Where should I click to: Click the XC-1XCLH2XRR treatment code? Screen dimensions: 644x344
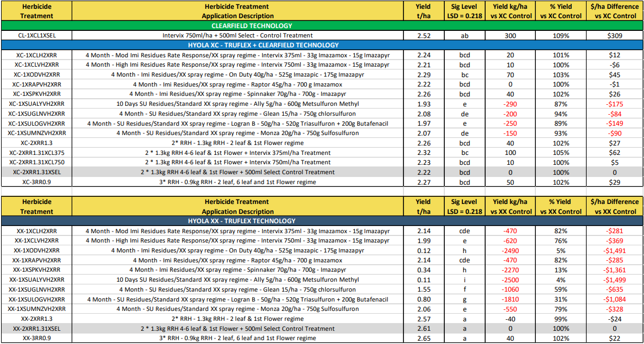[x=36, y=55]
